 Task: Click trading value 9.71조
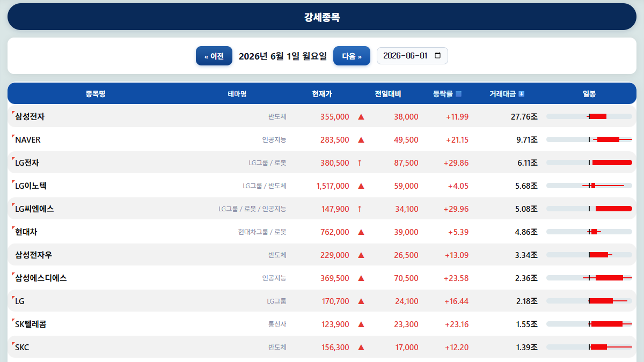point(527,139)
